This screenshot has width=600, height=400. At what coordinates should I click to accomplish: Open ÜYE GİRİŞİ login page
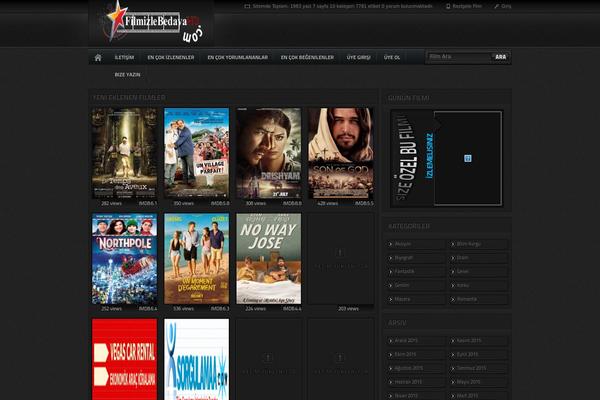(x=359, y=57)
